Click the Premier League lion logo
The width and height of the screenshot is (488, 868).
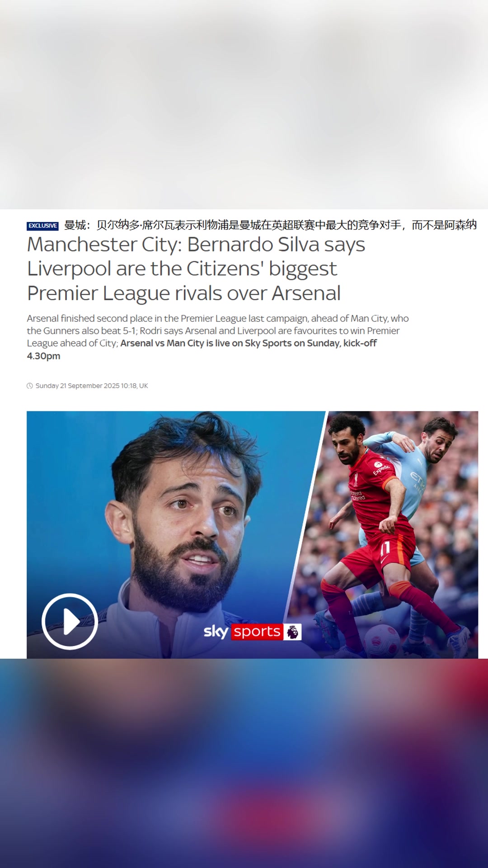(293, 632)
